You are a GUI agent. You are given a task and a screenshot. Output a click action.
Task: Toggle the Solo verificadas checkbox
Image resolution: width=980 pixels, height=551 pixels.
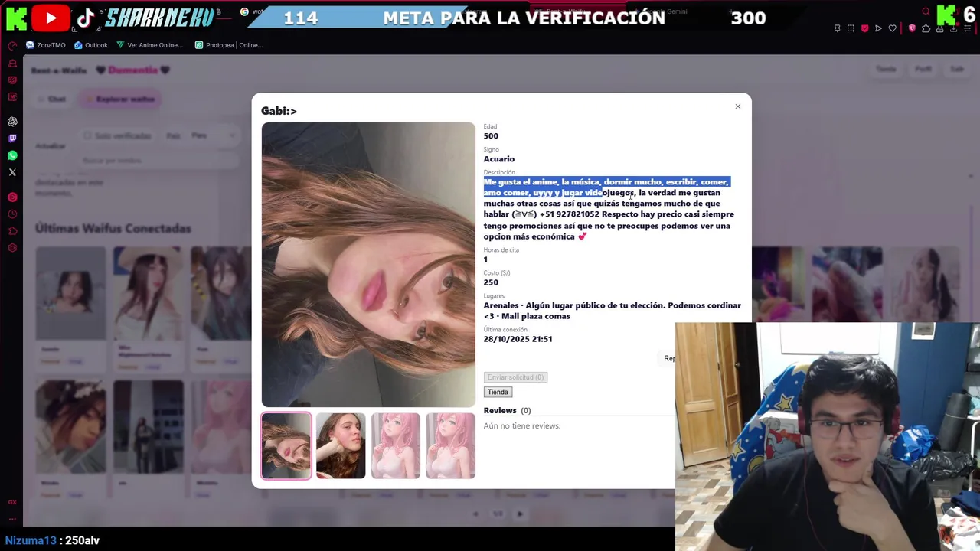tap(87, 135)
